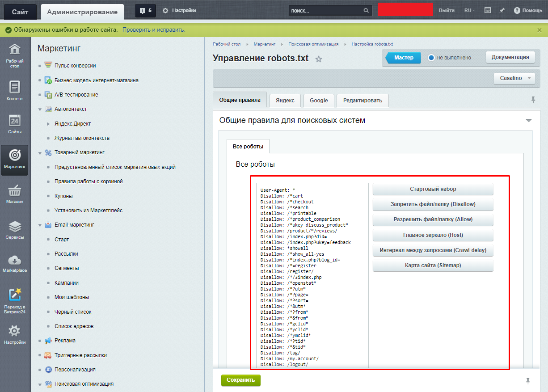The height and width of the screenshot is (392, 548).
Task: Click inside the robots.txt rules textarea
Action: point(312,276)
